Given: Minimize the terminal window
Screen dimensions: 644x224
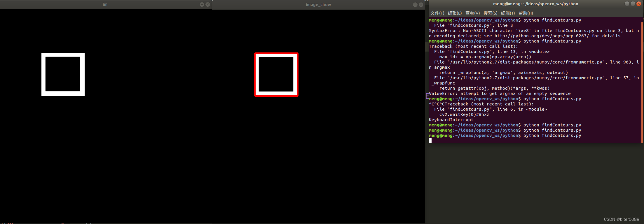Looking at the screenshot, I should click(627, 4).
